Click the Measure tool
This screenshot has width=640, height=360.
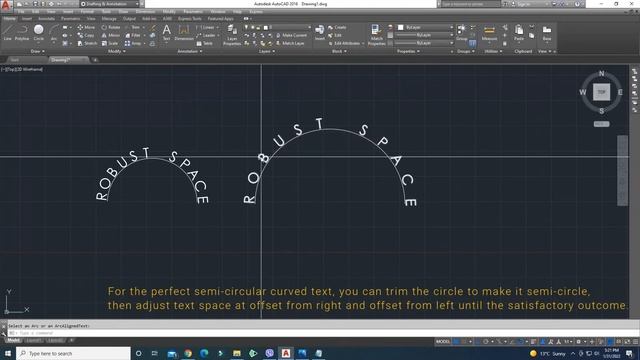(x=489, y=32)
